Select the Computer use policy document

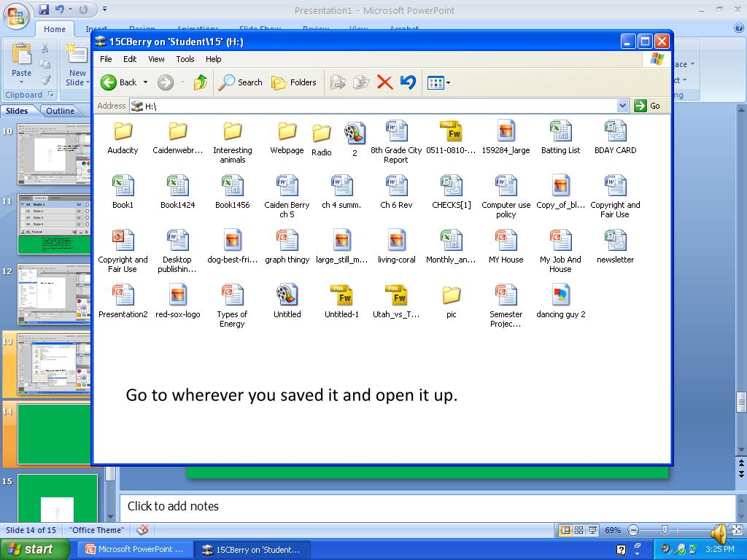[506, 197]
